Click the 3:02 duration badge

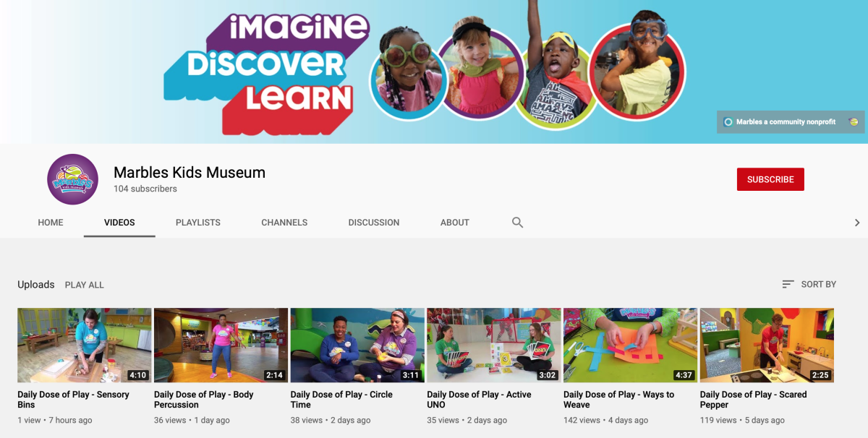coord(547,375)
